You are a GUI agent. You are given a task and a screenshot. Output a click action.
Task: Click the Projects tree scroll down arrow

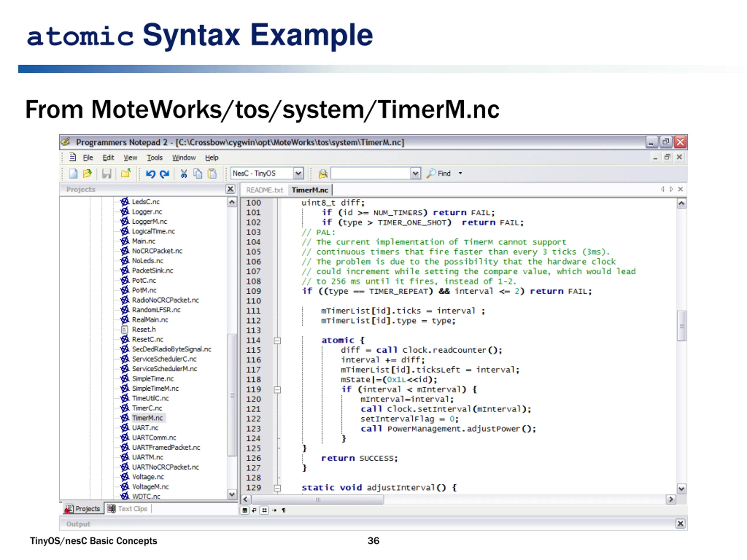tap(232, 494)
